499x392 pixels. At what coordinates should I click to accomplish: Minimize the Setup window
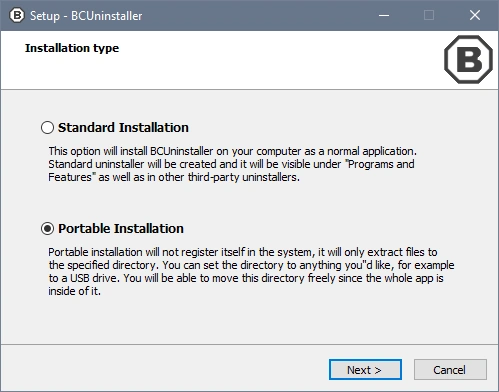click(384, 15)
